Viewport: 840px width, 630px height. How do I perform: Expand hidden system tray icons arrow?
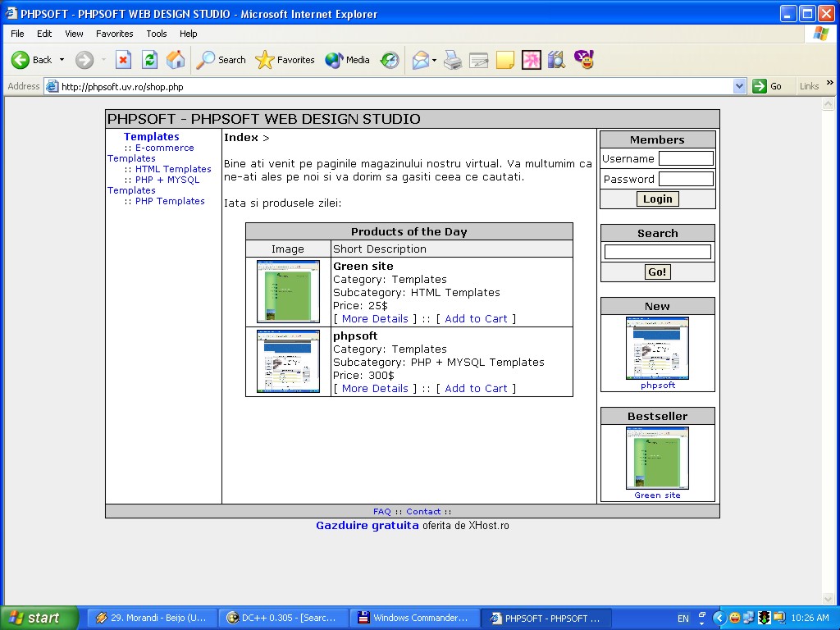tap(719, 618)
